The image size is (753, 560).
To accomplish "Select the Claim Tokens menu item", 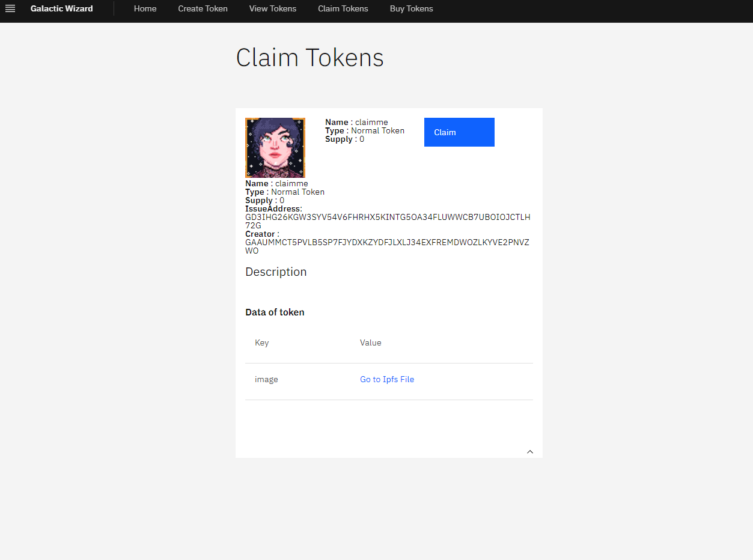I will click(x=343, y=8).
